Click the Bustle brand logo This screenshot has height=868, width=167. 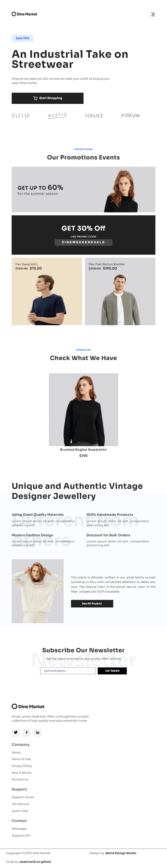pyautogui.click(x=58, y=116)
